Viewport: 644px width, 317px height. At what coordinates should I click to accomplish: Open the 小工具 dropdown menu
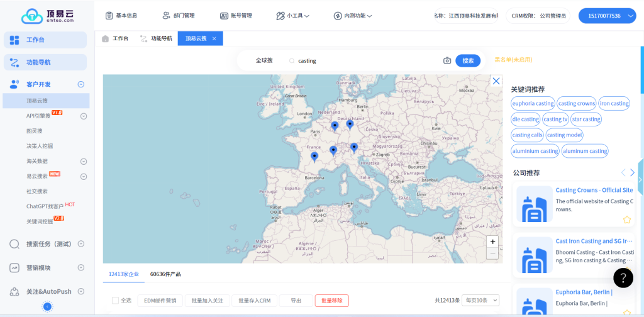[x=292, y=16]
